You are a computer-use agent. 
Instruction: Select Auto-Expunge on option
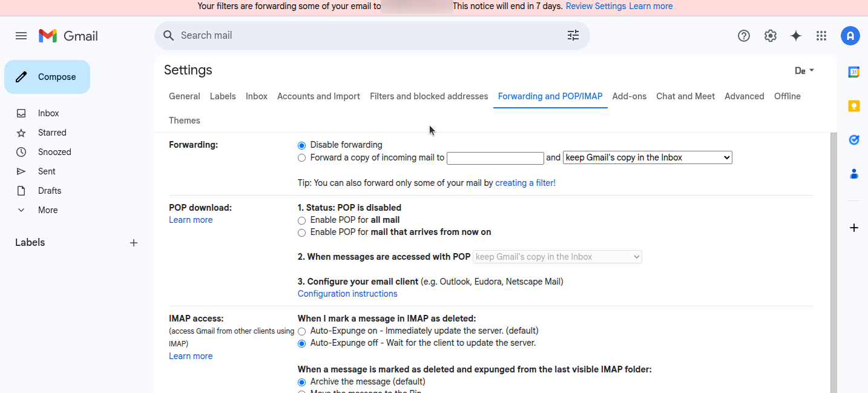tap(301, 331)
